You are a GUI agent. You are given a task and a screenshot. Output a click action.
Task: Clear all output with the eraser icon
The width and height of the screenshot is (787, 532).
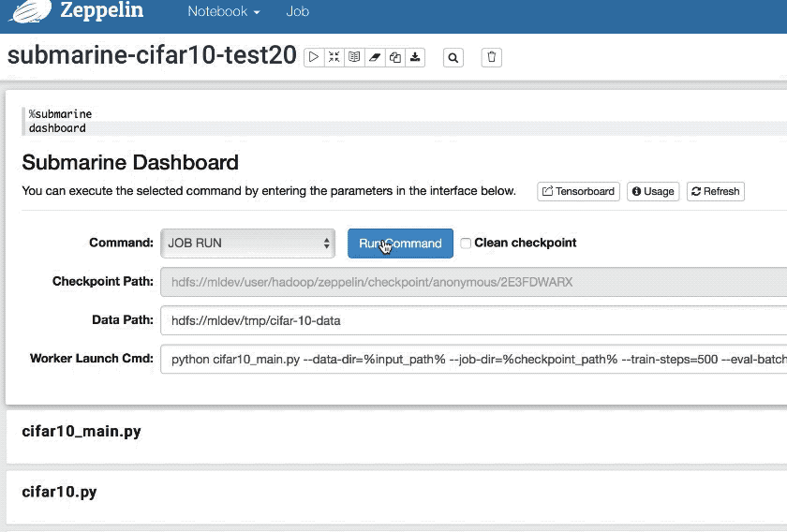(x=375, y=57)
